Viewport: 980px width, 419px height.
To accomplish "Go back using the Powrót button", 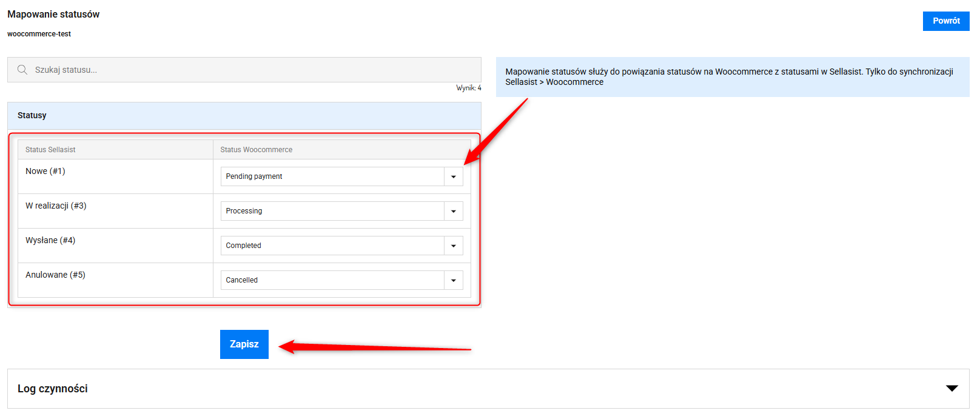I will [x=945, y=21].
